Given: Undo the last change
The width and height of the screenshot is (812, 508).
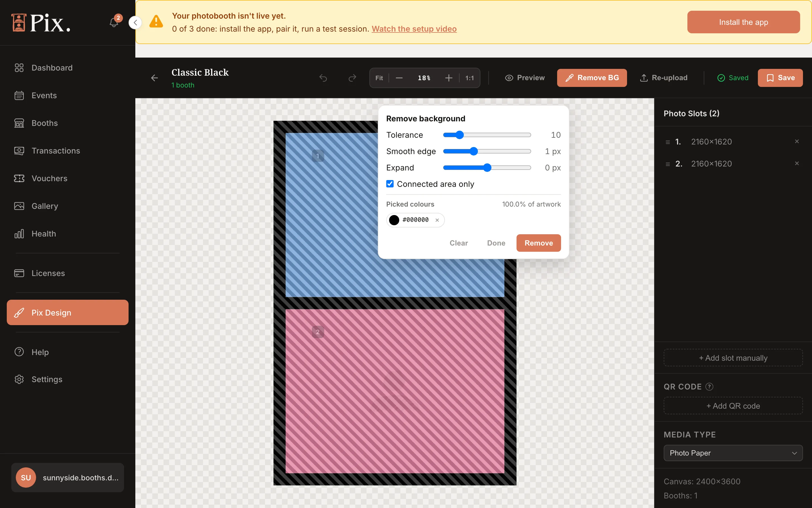Looking at the screenshot, I should (323, 78).
